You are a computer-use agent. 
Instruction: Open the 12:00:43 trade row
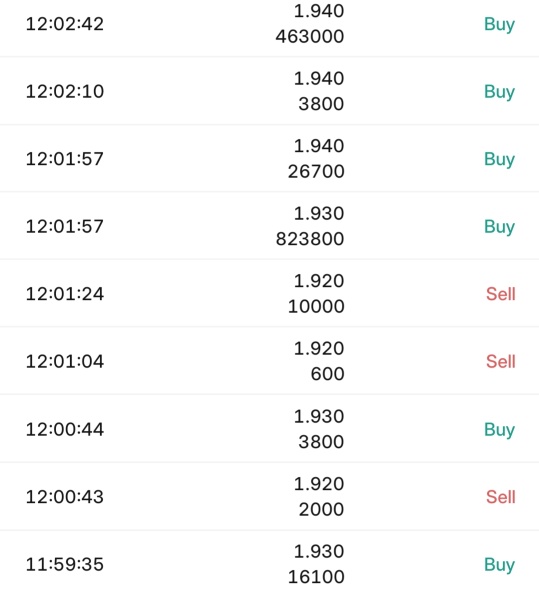269,497
